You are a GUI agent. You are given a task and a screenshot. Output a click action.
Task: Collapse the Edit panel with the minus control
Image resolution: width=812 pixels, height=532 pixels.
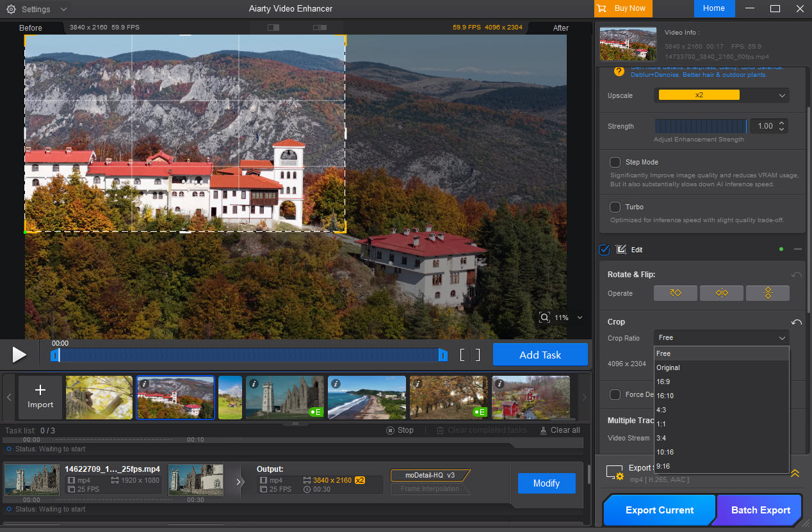(x=797, y=250)
